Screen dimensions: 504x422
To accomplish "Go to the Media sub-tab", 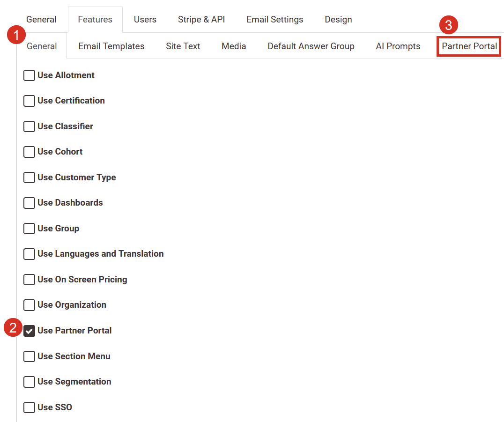I will (x=234, y=46).
